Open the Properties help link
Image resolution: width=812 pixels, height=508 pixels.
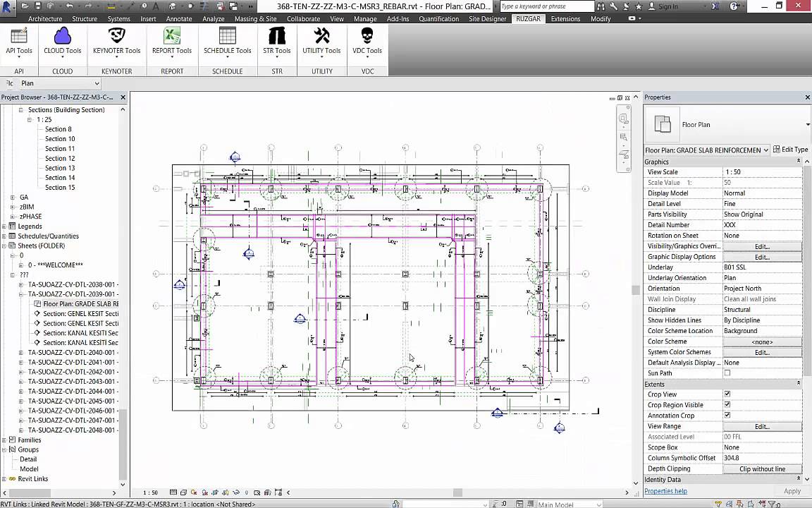tap(665, 490)
